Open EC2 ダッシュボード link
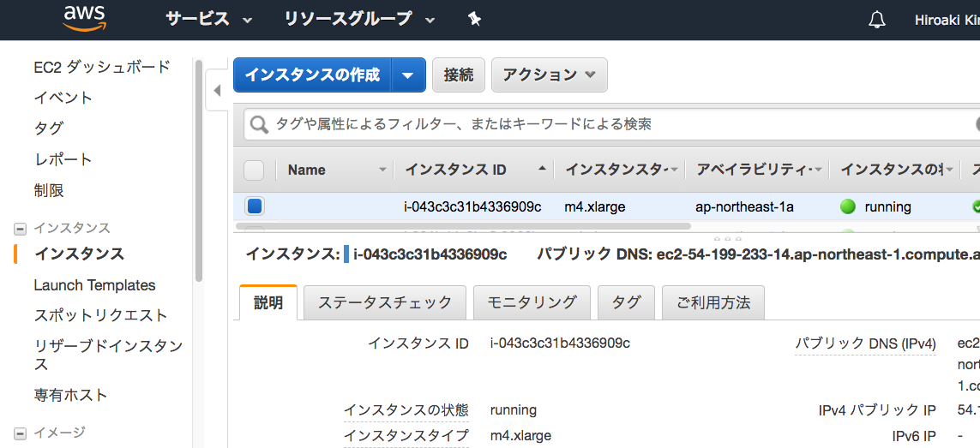This screenshot has width=980, height=448. (102, 67)
